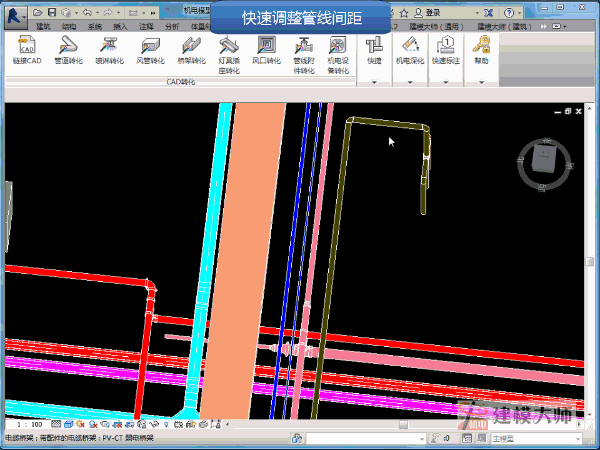Click the 登录 sign-in button
This screenshot has width=600, height=450.
433,12
